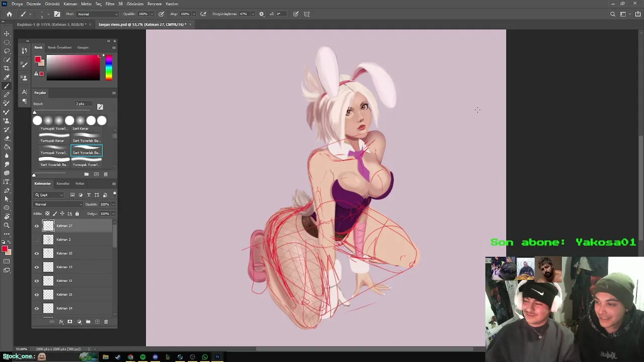Delete brush trash icon in Fırçalar panel
Viewport: 644px width, 362px height.
(106, 174)
